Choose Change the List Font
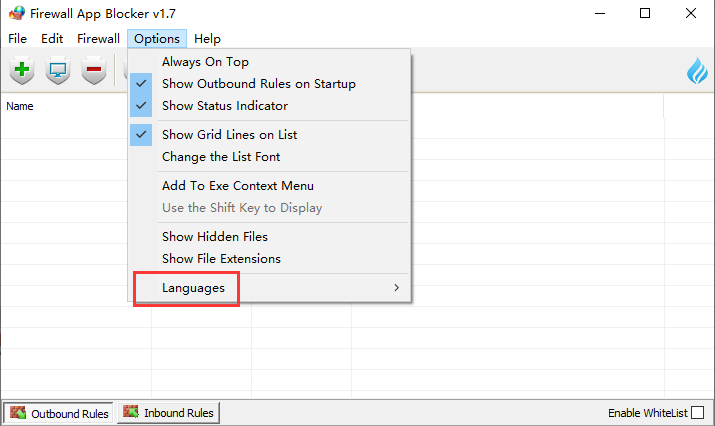This screenshot has width=715, height=426. [269, 156]
